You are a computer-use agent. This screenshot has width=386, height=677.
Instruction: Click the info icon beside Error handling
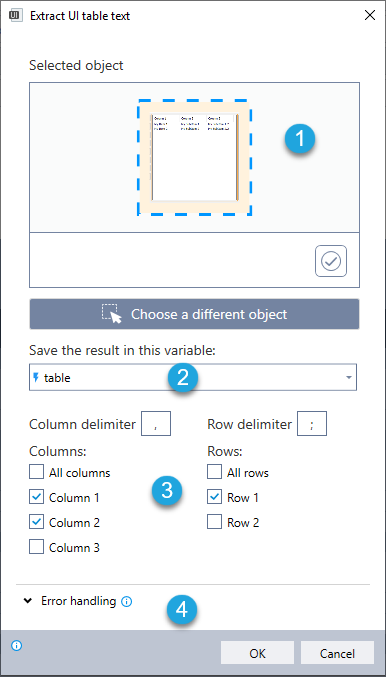[127, 601]
